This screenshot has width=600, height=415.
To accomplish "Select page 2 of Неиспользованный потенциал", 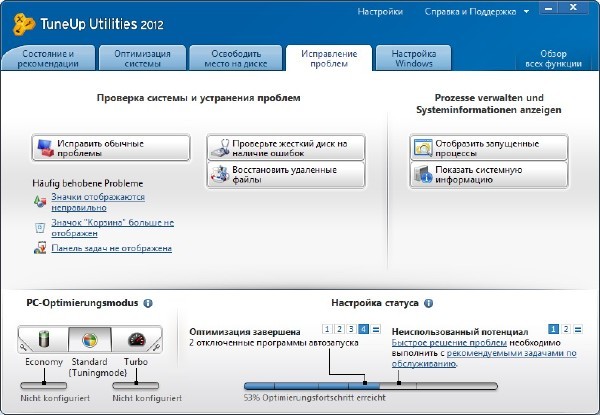I will [x=566, y=329].
